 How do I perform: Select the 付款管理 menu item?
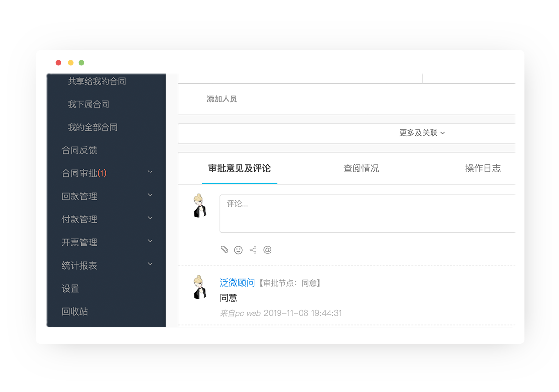[x=79, y=219]
